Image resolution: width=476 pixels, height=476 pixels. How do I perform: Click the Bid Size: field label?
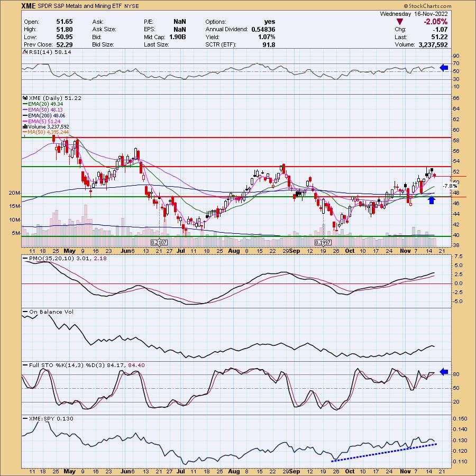[x=103, y=44]
